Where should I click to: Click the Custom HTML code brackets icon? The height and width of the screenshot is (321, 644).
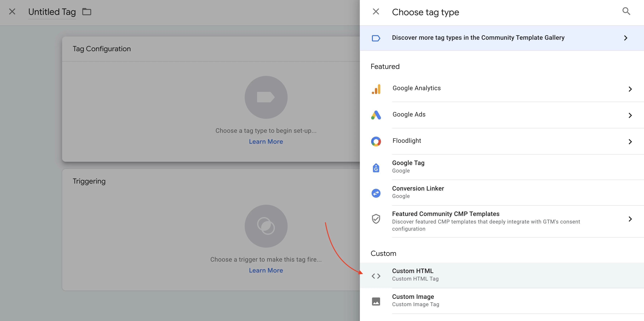coord(376,276)
